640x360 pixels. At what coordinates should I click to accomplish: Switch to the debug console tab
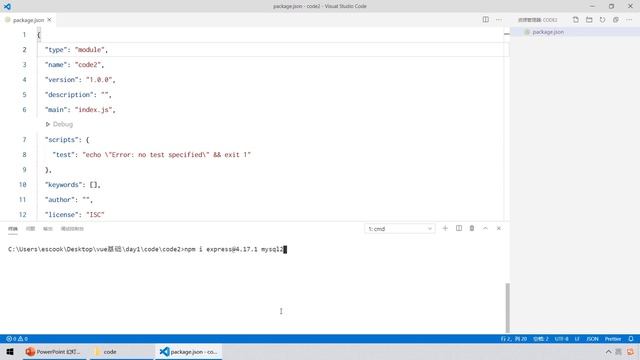click(72, 229)
